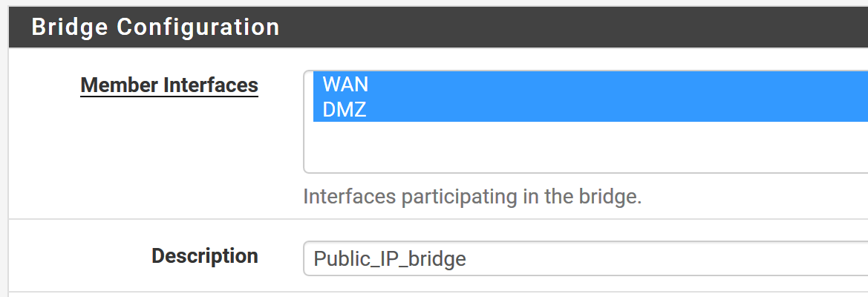Click the Description field label

[204, 256]
